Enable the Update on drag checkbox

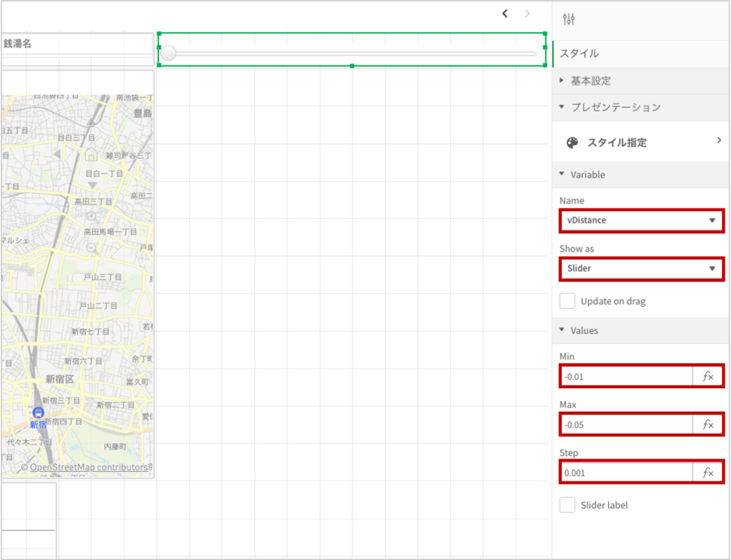click(568, 301)
